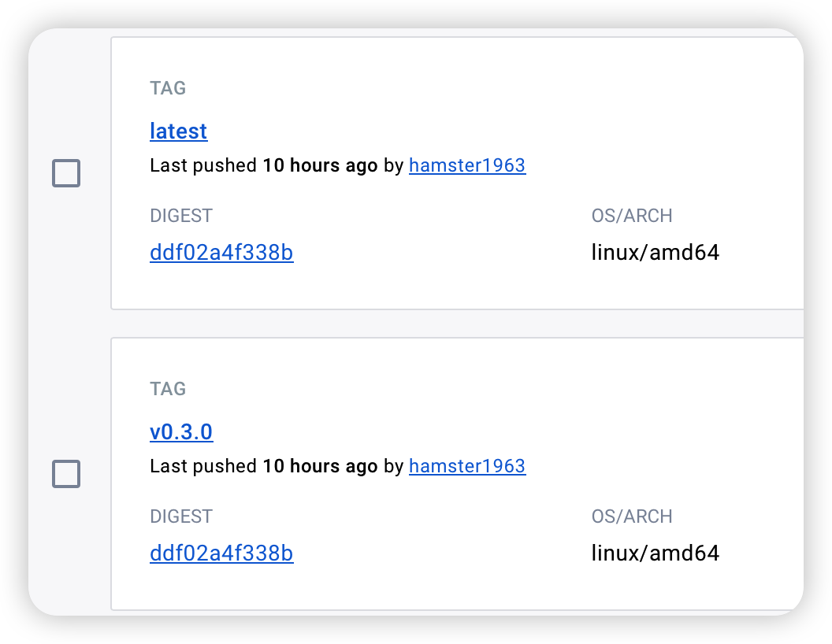Visit hamster1963 profile in the v0.3.0 card
This screenshot has width=832, height=644.
click(x=467, y=466)
